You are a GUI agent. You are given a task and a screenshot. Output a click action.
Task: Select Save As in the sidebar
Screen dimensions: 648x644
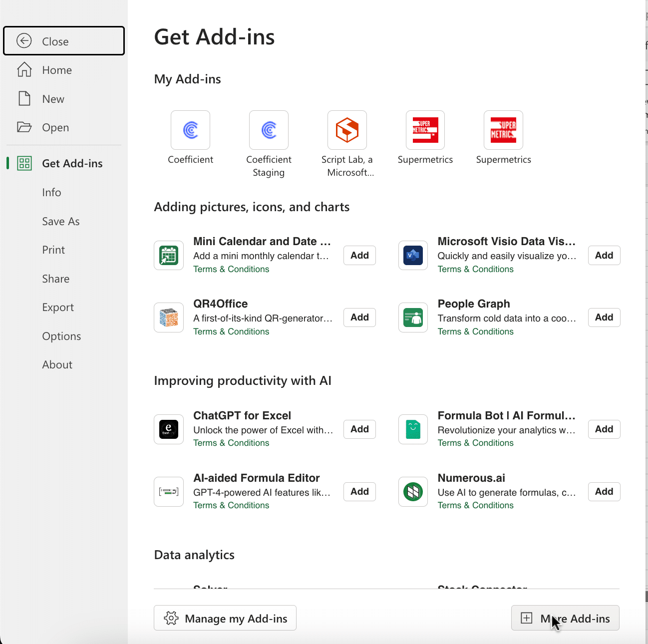pos(61,222)
